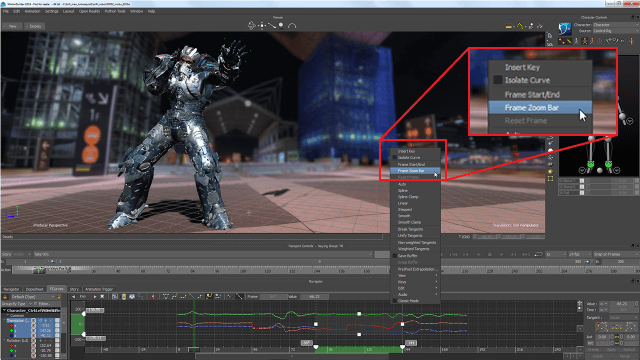
Task: Open the Animation menu
Action: click(32, 11)
